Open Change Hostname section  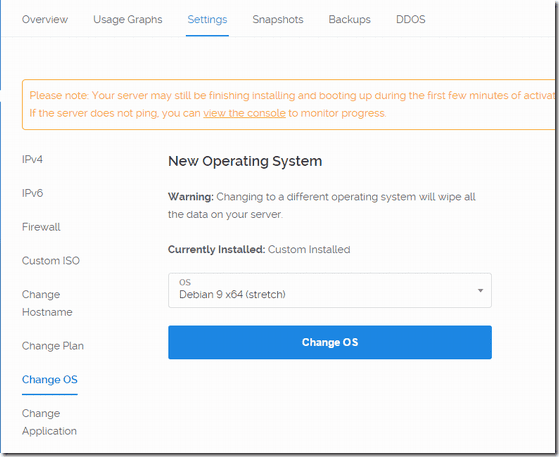47,303
